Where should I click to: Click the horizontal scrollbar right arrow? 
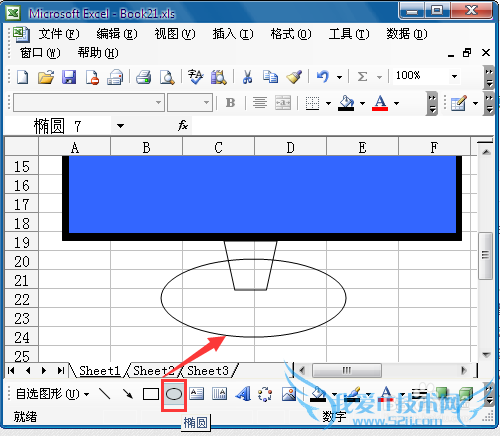tap(464, 370)
